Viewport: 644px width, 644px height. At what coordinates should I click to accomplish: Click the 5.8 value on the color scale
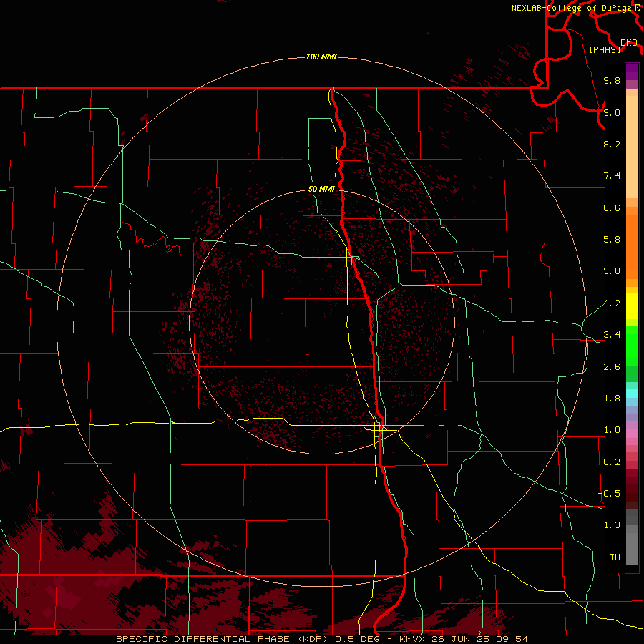[x=612, y=240]
